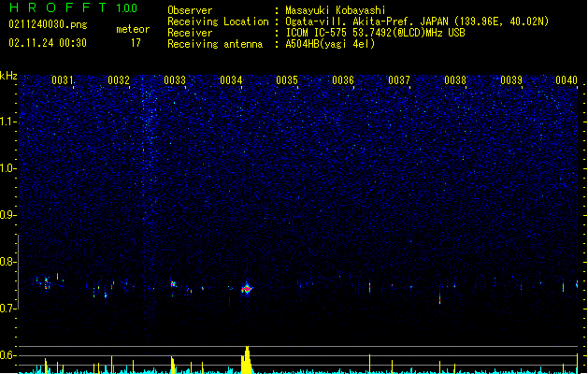The image size is (588, 374).
Task: Click the date 02.11.24 00:30
Action: pyautogui.click(x=48, y=43)
